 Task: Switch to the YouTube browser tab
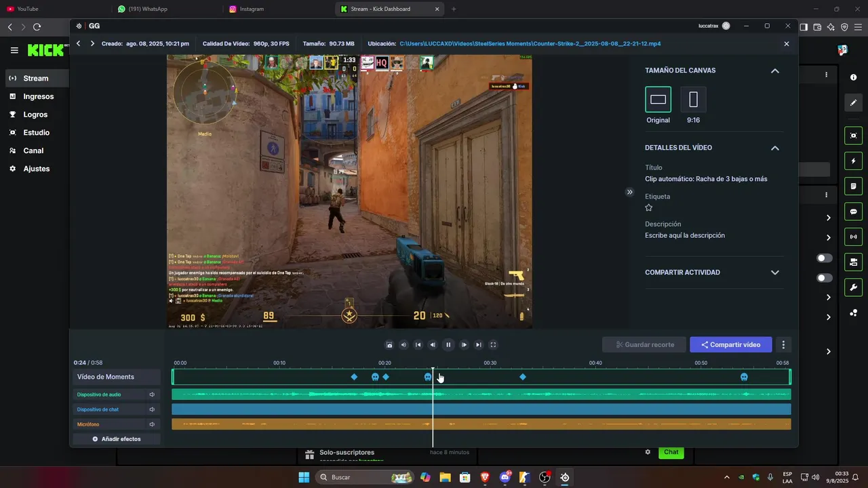tap(54, 9)
